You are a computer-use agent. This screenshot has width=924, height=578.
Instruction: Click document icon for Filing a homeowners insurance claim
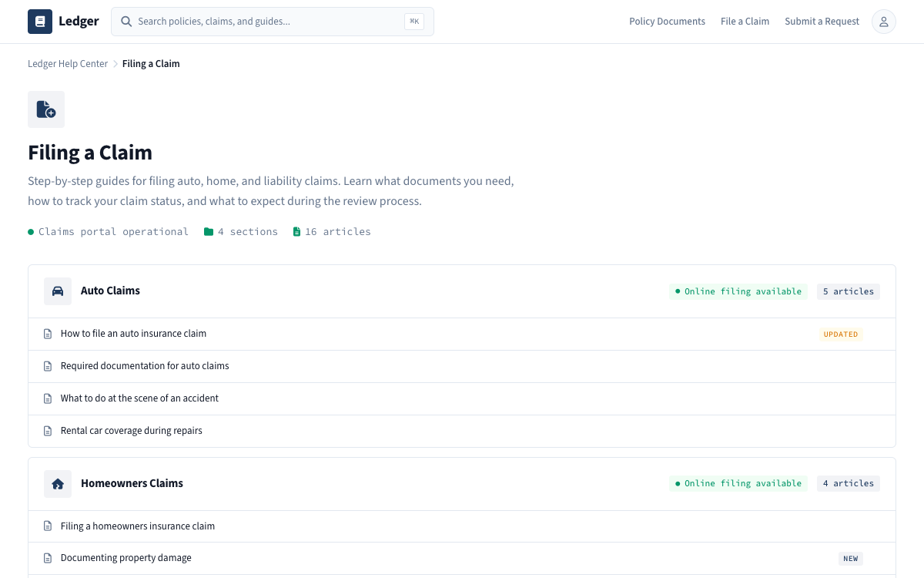(48, 526)
